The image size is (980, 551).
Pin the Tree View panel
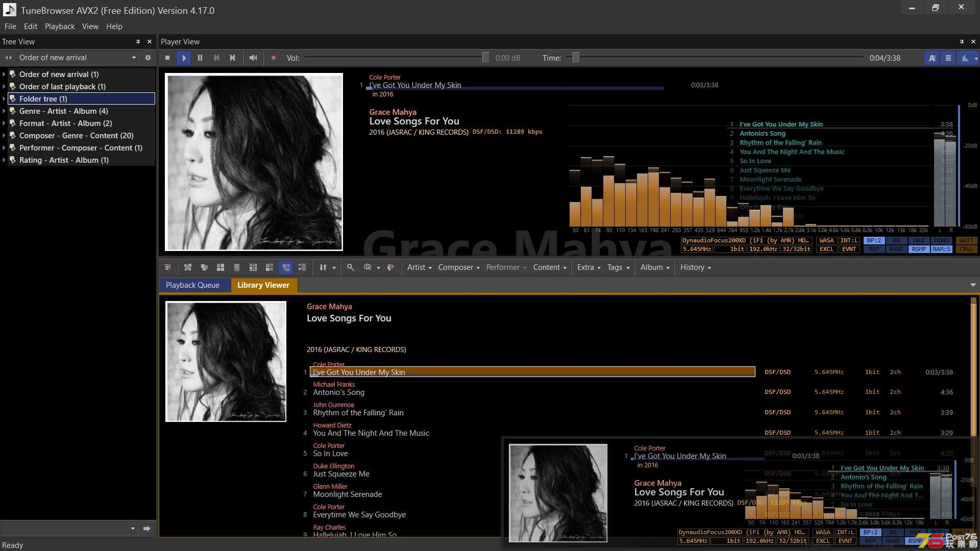click(138, 41)
